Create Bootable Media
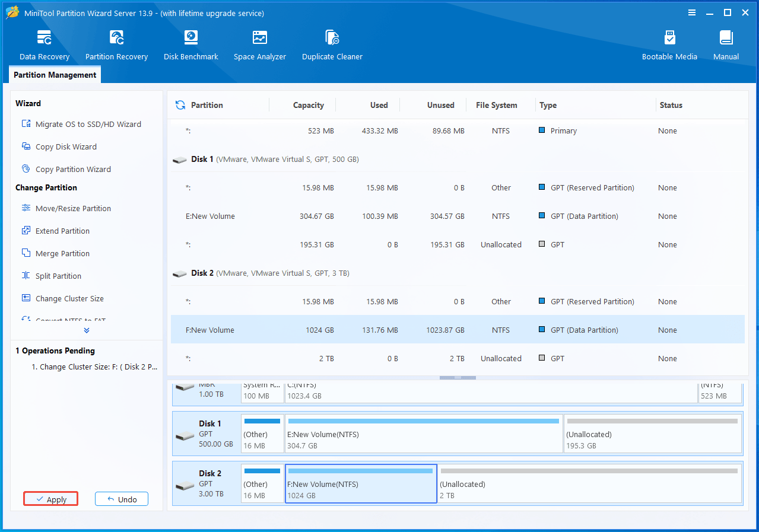 (x=669, y=46)
